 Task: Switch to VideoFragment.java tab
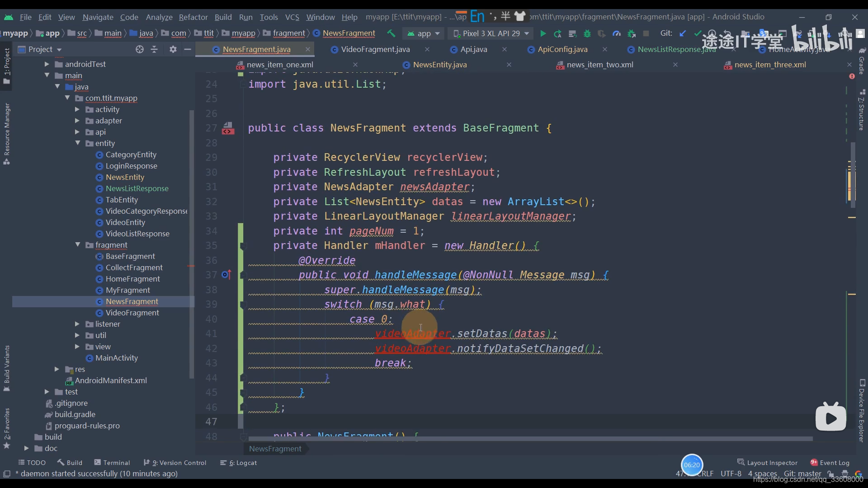coord(375,49)
